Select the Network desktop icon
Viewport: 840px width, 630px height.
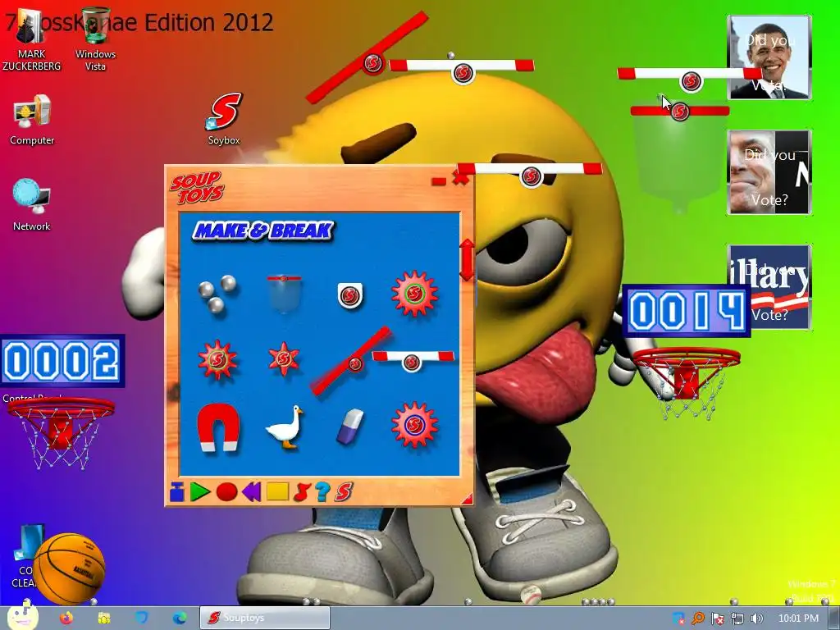pyautogui.click(x=32, y=205)
